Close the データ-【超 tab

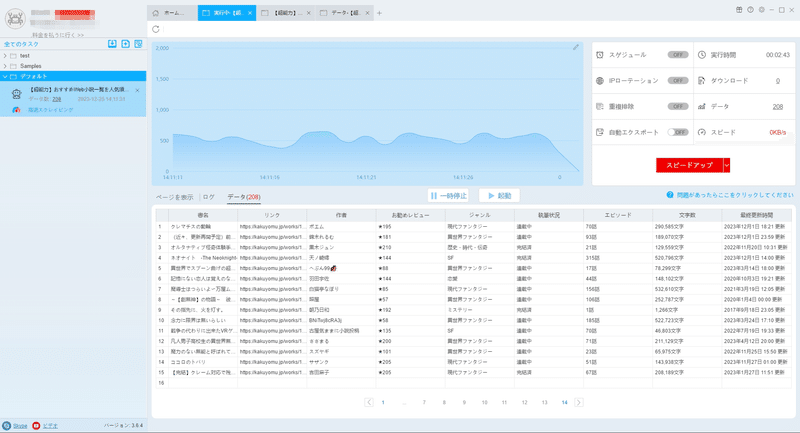pyautogui.click(x=367, y=13)
